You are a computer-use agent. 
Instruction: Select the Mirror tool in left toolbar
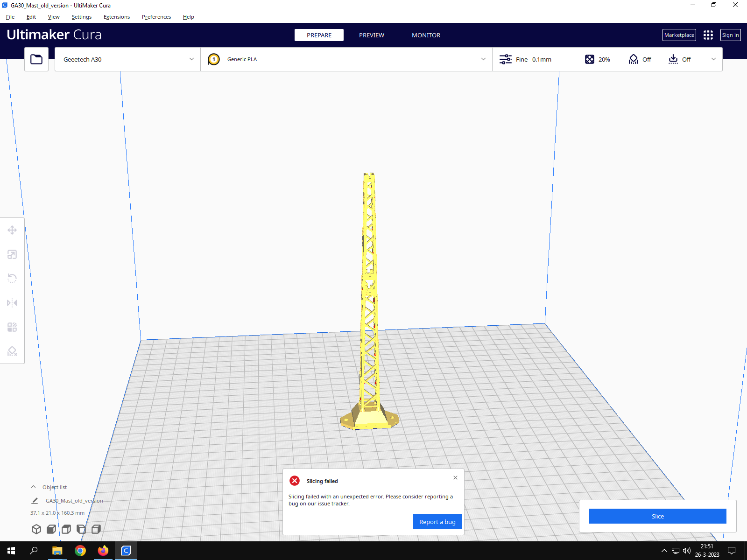(12, 303)
